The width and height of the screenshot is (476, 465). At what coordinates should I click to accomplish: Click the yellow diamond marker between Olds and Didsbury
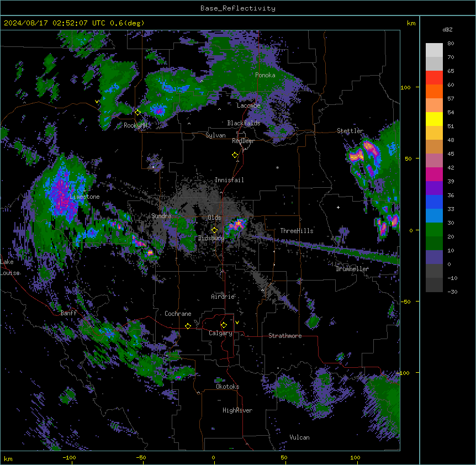[x=214, y=230]
